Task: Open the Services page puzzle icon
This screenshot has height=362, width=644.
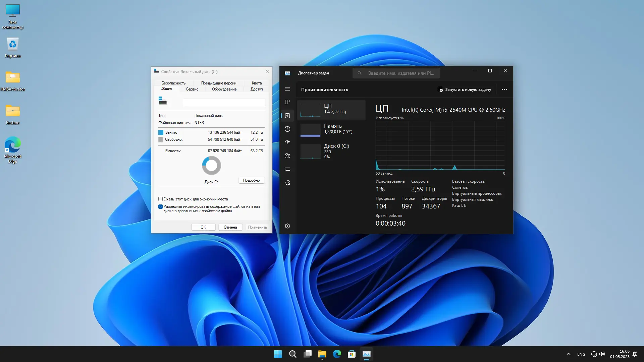Action: coord(287,183)
